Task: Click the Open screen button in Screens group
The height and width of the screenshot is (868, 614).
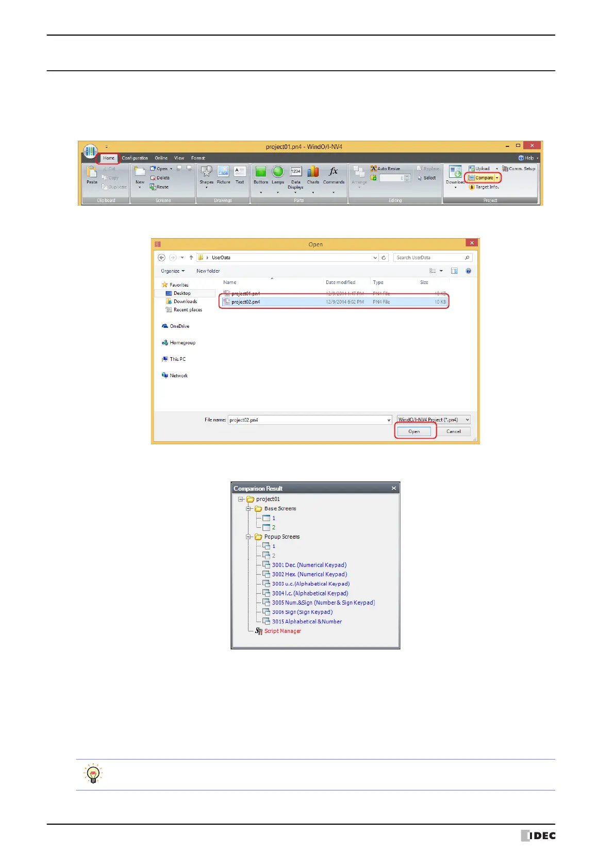Action: click(159, 169)
